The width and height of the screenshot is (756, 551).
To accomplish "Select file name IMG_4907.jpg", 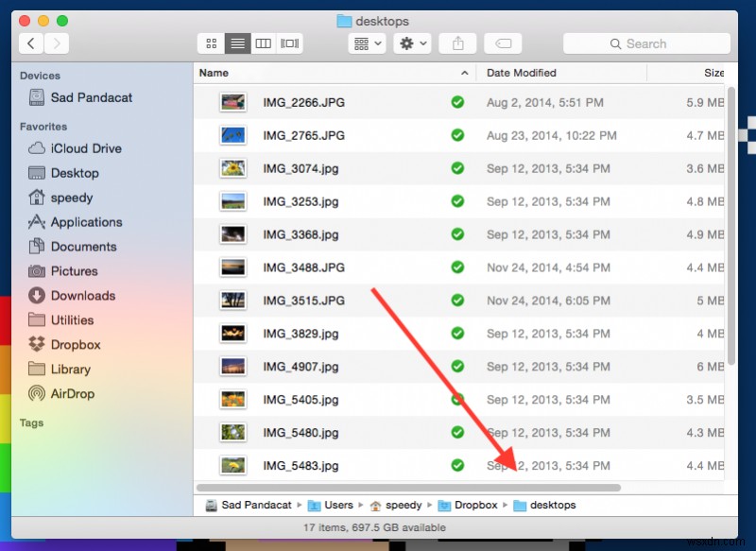I will pyautogui.click(x=301, y=367).
